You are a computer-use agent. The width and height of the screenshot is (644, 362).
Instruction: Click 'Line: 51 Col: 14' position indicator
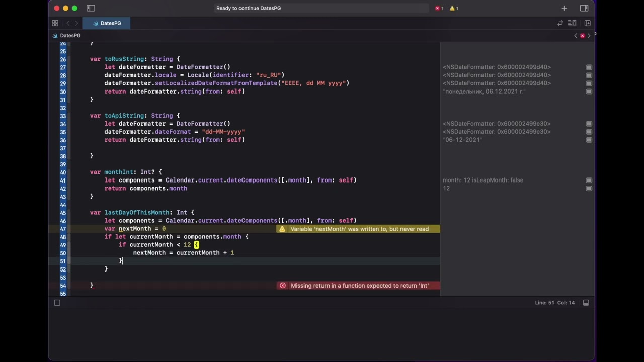554,303
